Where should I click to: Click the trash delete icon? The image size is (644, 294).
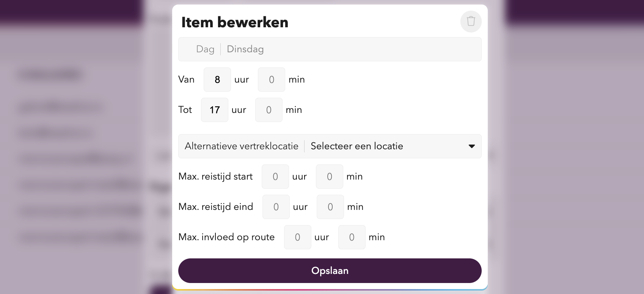coord(471,21)
